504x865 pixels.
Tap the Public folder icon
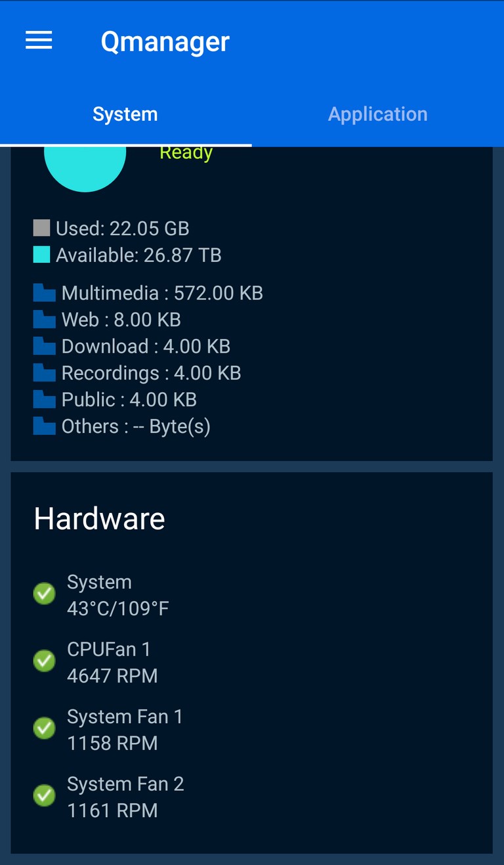tap(45, 399)
